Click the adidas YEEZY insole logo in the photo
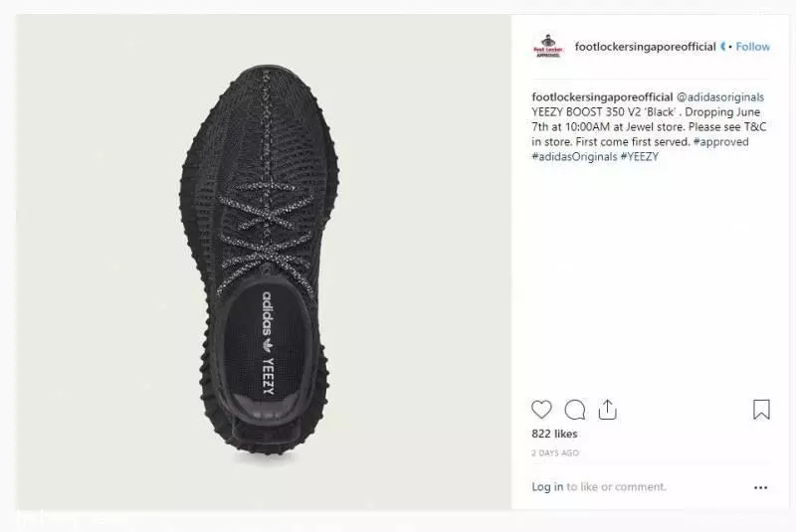Screen dimensions: 796x532 click(x=268, y=343)
